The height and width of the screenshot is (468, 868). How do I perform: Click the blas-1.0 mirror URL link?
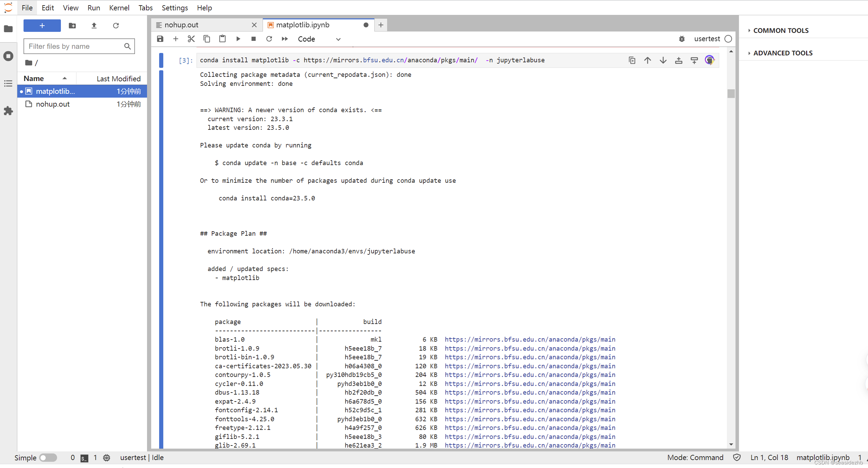530,340
